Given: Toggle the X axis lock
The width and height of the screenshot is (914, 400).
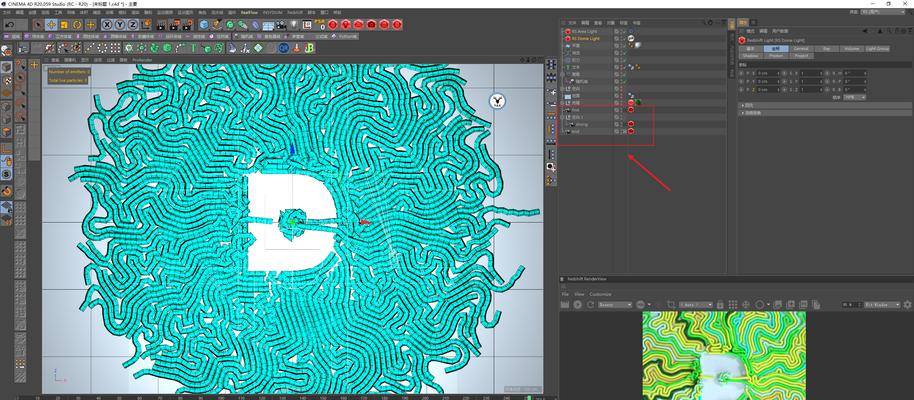Looking at the screenshot, I should click(x=107, y=24).
